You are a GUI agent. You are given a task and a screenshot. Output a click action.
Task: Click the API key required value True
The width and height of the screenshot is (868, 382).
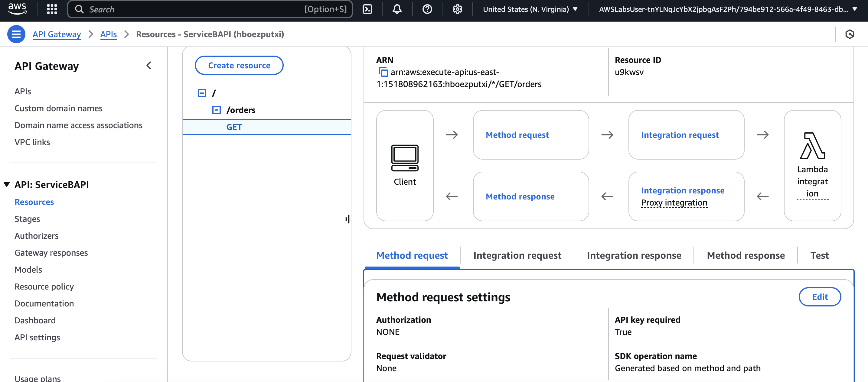(x=623, y=332)
